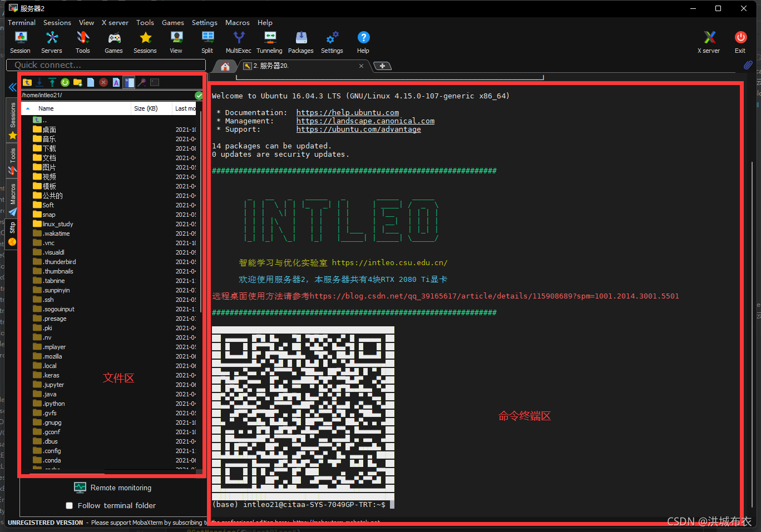This screenshot has height=532, width=761.
Task: Click the Quick connect field
Action: point(106,65)
